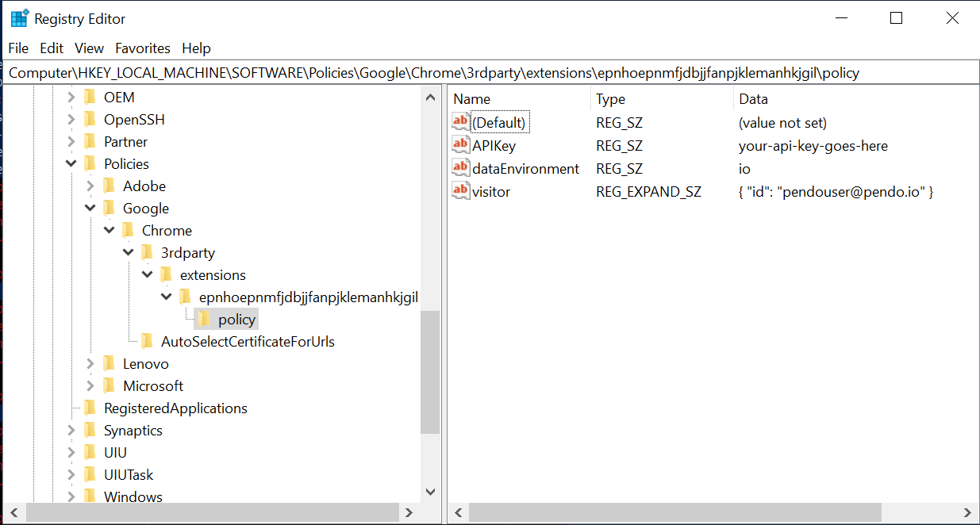
Task: Click the APIKey string value icon
Action: pyautogui.click(x=460, y=145)
